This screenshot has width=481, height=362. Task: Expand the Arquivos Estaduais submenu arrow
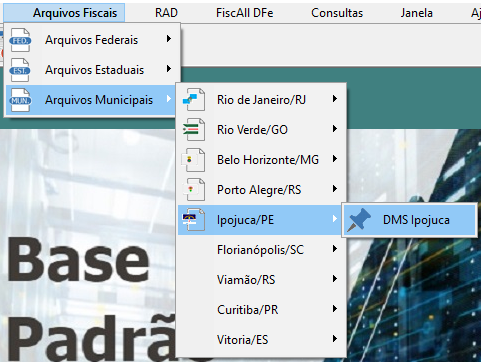coord(169,69)
